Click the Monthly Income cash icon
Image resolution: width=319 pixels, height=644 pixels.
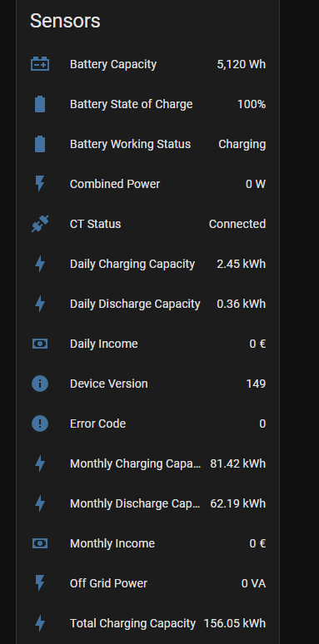[x=40, y=543]
